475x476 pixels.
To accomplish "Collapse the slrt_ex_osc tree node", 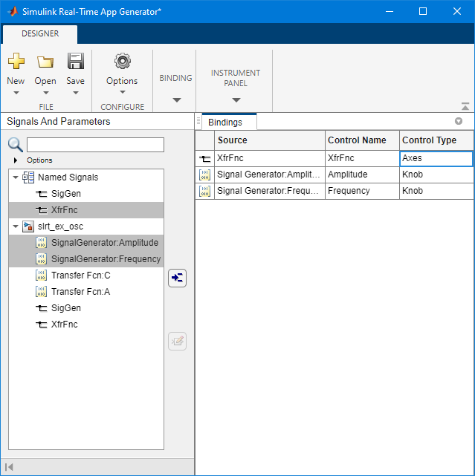I will pyautogui.click(x=16, y=226).
